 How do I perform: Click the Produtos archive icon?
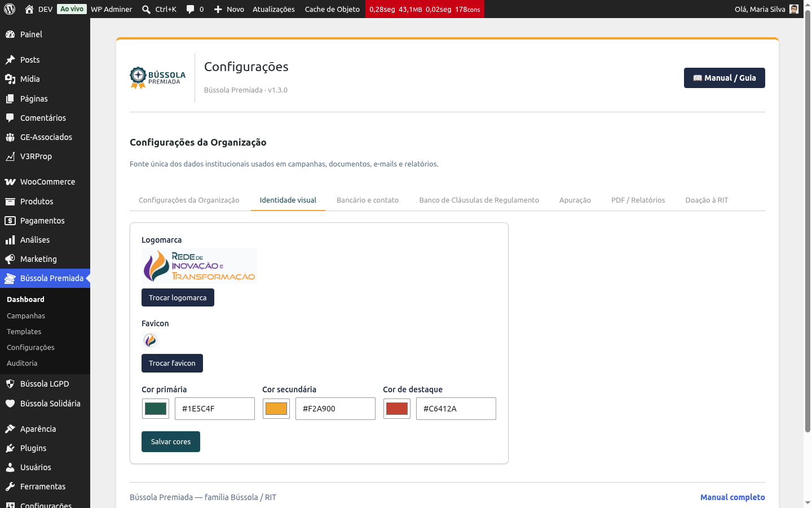10,202
